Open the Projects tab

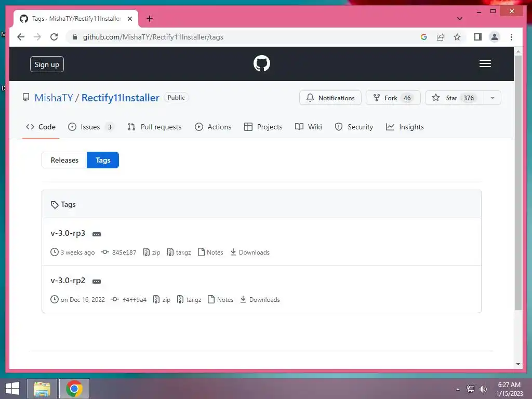(263, 127)
